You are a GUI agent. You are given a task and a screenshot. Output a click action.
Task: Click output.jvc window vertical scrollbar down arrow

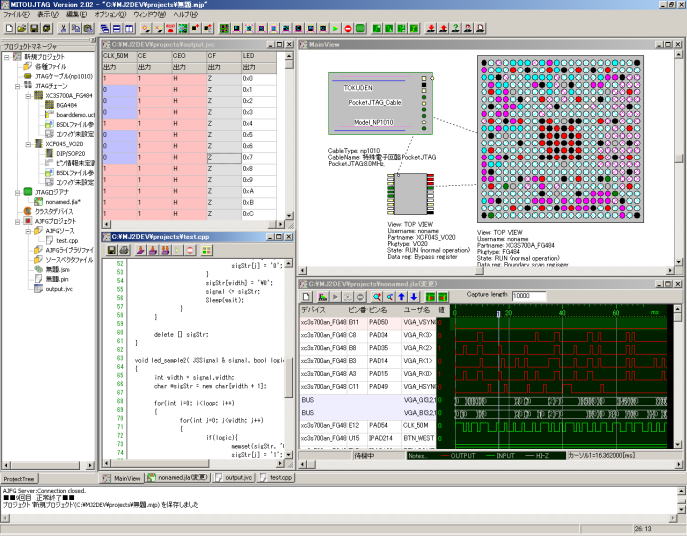coord(289,216)
